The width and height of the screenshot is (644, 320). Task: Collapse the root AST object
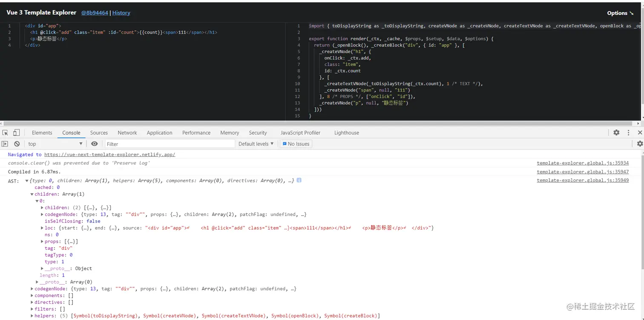point(27,181)
